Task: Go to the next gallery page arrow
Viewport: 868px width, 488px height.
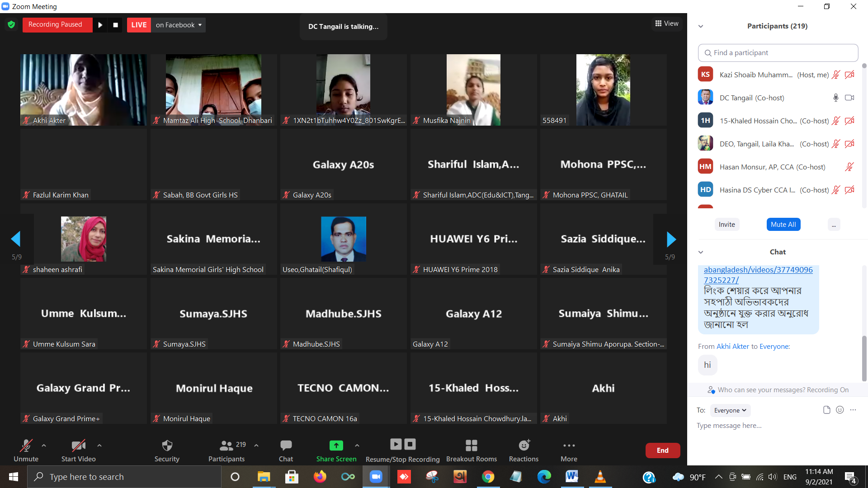Action: point(671,239)
